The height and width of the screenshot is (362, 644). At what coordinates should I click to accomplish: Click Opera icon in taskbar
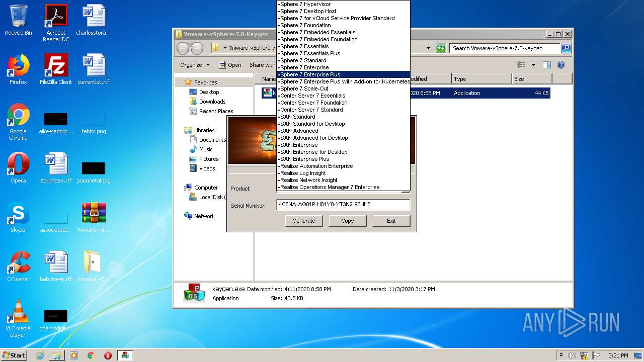pos(108,355)
